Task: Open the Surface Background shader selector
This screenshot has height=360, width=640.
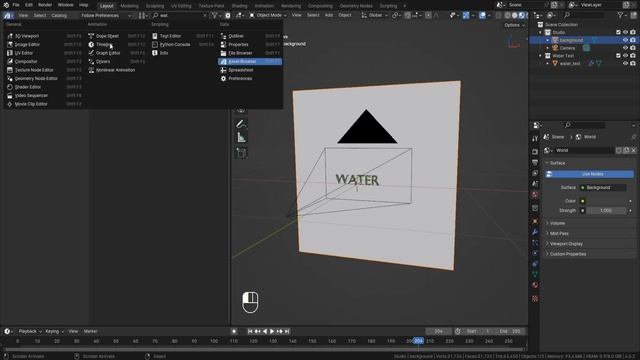Action: pos(603,188)
